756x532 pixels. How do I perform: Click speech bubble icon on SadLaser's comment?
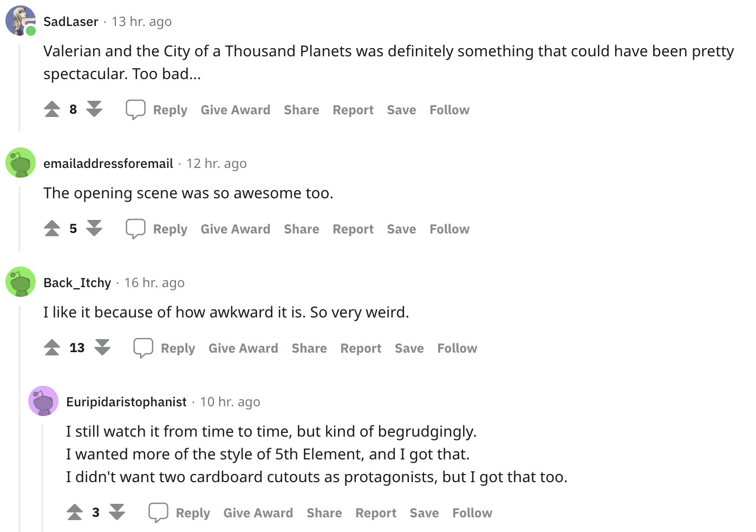pos(135,109)
